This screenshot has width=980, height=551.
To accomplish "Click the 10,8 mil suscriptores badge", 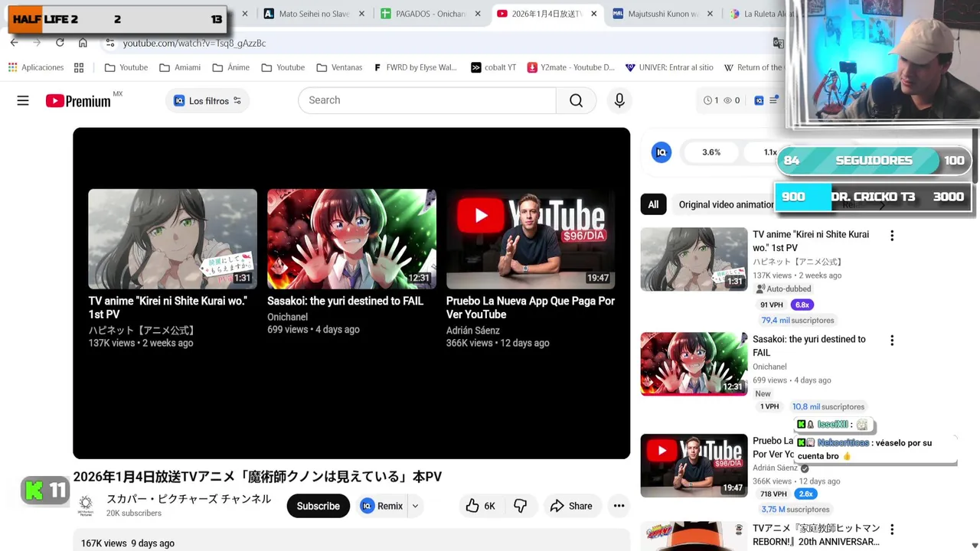I will pyautogui.click(x=828, y=407).
